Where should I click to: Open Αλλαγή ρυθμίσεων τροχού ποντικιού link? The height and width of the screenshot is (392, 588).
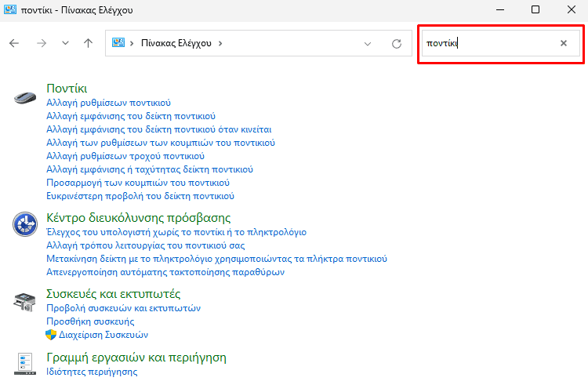125,156
